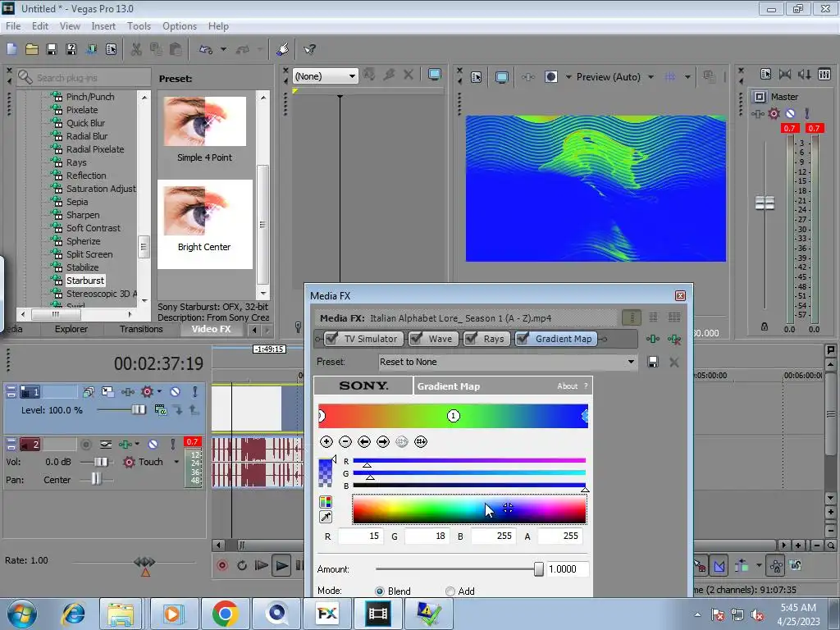Viewport: 840px width, 630px height.
Task: Open a project with the folder icon
Action: tap(32, 49)
